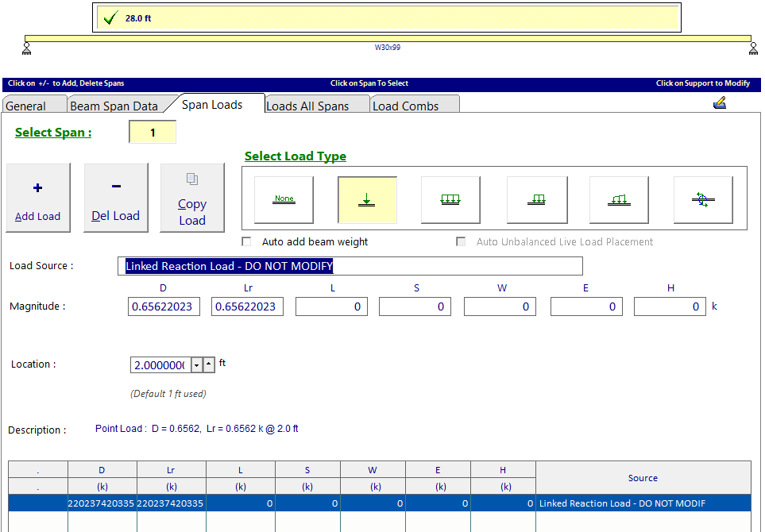Click the W magnitude field
Screen dimensions: 765x532
tap(500, 306)
